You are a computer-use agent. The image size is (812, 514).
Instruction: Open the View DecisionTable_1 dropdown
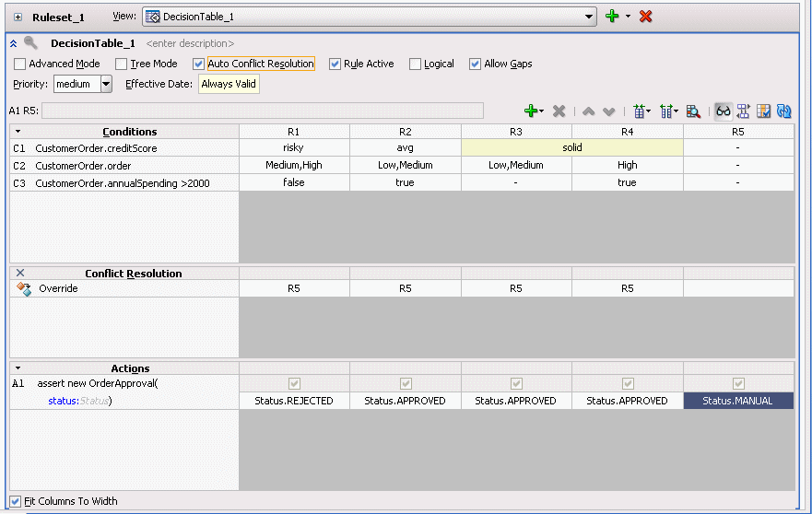coord(589,17)
